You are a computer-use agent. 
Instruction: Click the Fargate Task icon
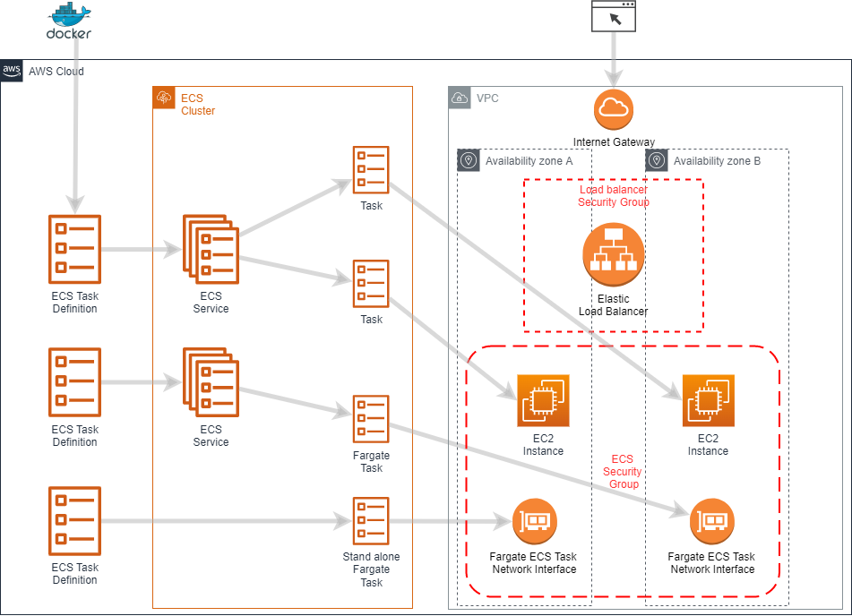(x=371, y=419)
